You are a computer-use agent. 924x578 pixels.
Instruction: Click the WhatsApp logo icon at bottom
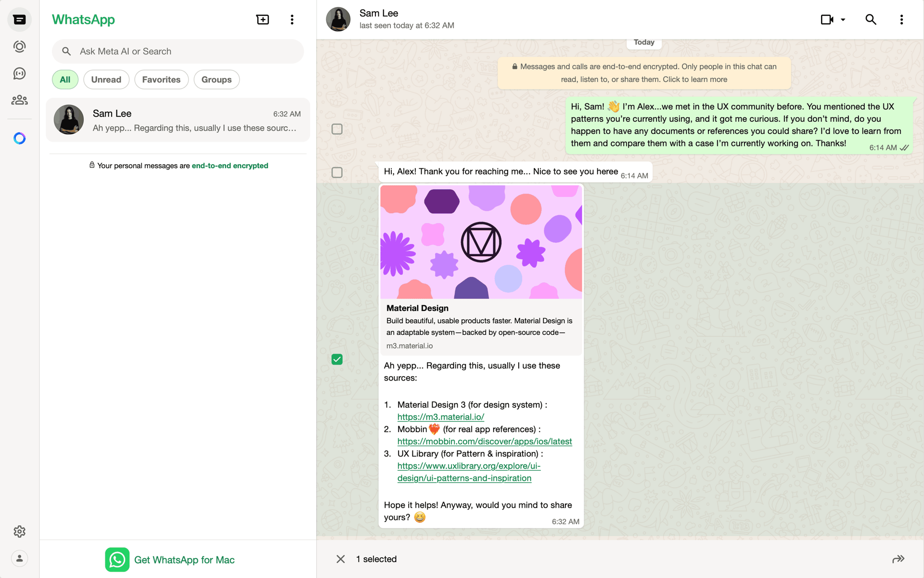[117, 560]
